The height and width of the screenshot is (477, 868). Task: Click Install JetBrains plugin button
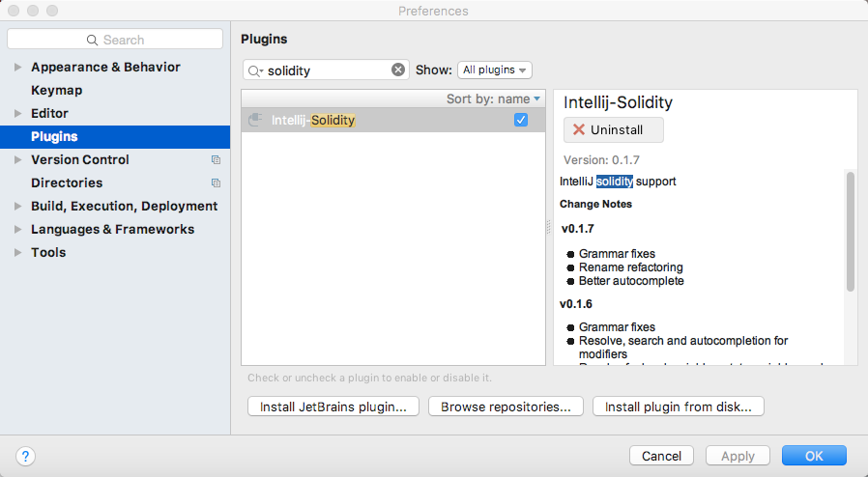[x=333, y=407]
